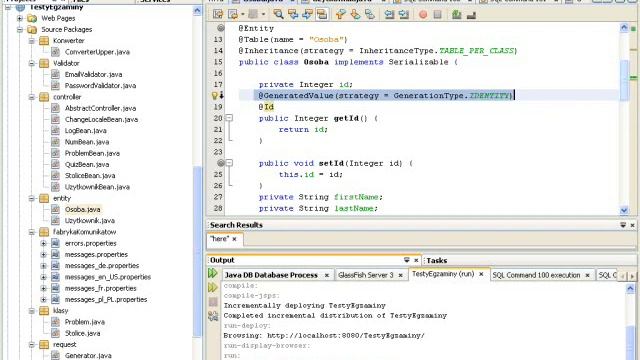640x360 pixels.
Task: Click the lightbulb hint icon beside @GeneratedValue
Action: tap(215, 96)
